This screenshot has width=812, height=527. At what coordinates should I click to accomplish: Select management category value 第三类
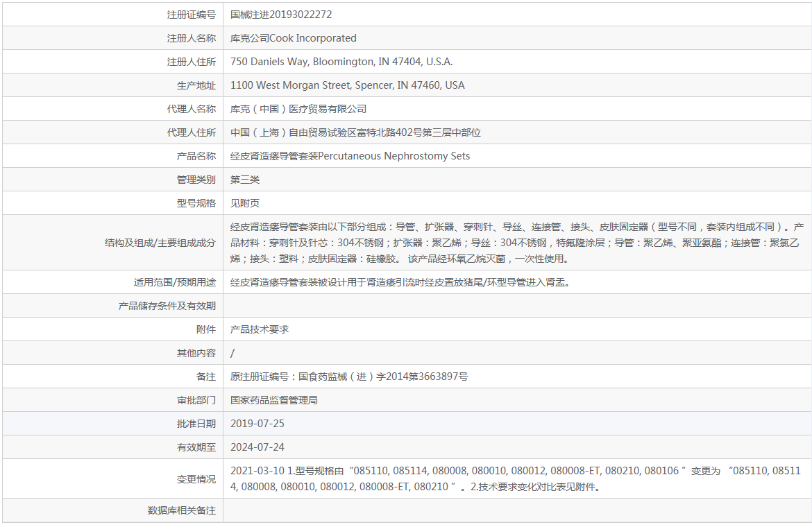pos(245,180)
